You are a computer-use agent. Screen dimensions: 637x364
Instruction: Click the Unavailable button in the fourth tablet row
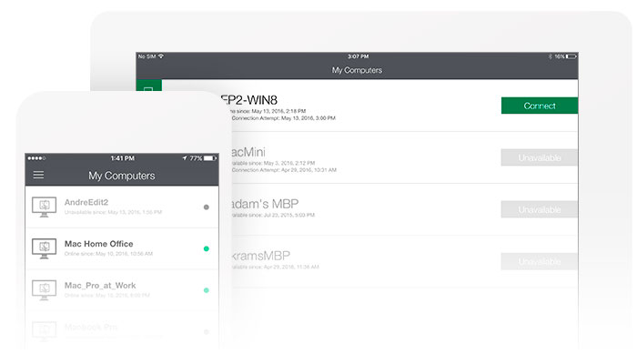(x=539, y=261)
